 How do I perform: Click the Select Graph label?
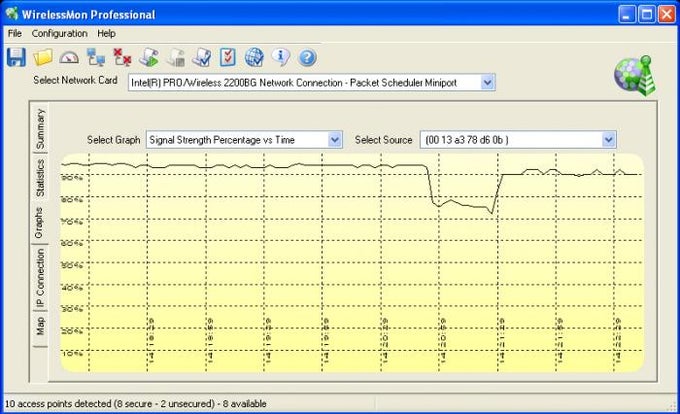pos(114,140)
